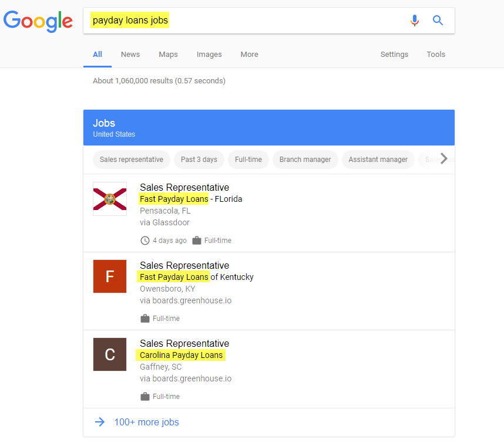Click the orange F company logo
The image size is (504, 443).
point(110,276)
